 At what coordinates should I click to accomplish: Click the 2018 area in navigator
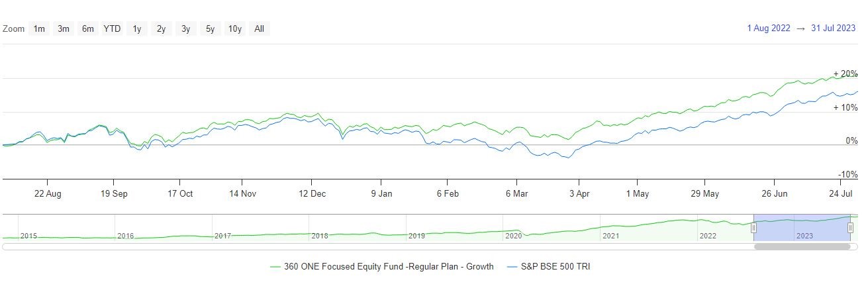click(320, 235)
